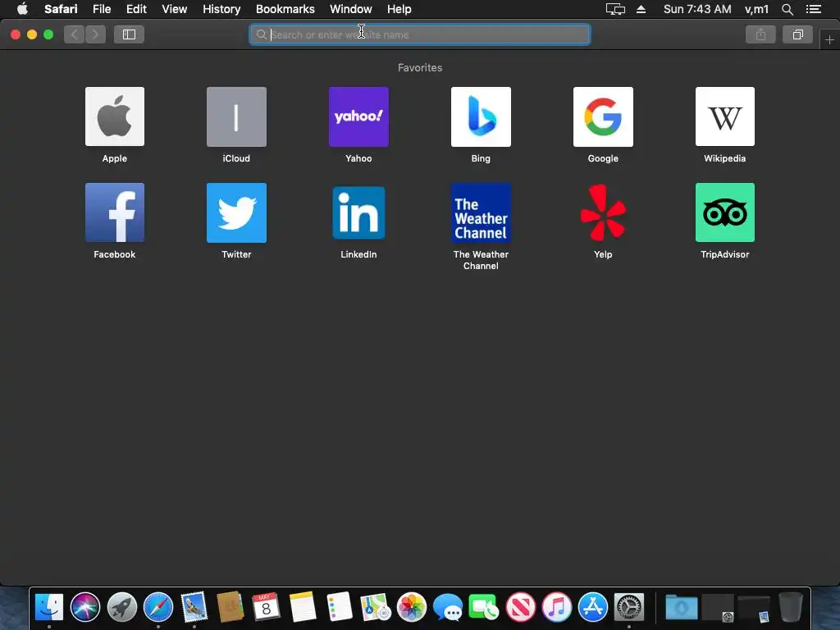Open the Safari menu

click(61, 9)
